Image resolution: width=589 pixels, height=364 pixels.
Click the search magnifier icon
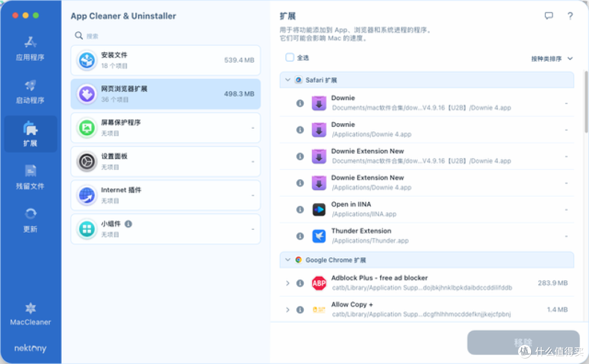click(x=79, y=35)
